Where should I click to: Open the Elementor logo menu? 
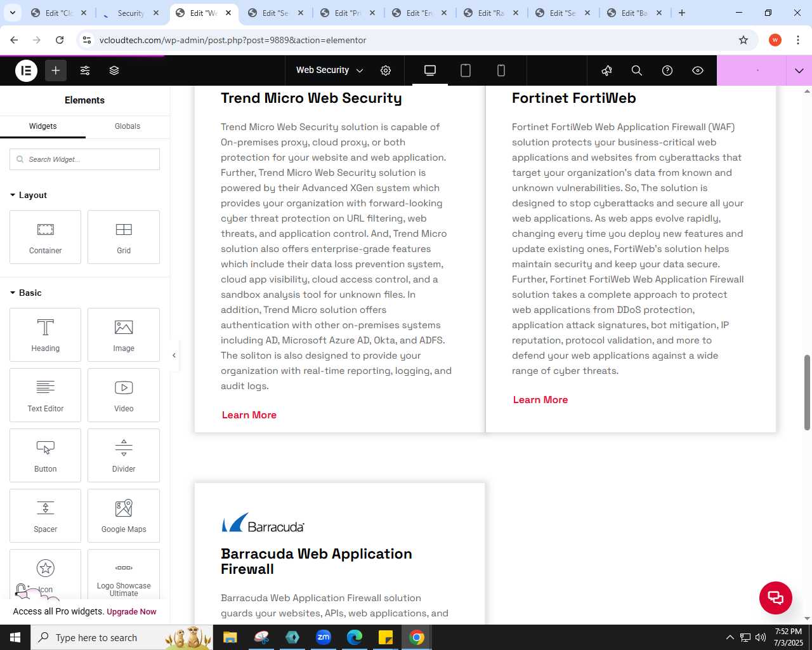point(26,70)
